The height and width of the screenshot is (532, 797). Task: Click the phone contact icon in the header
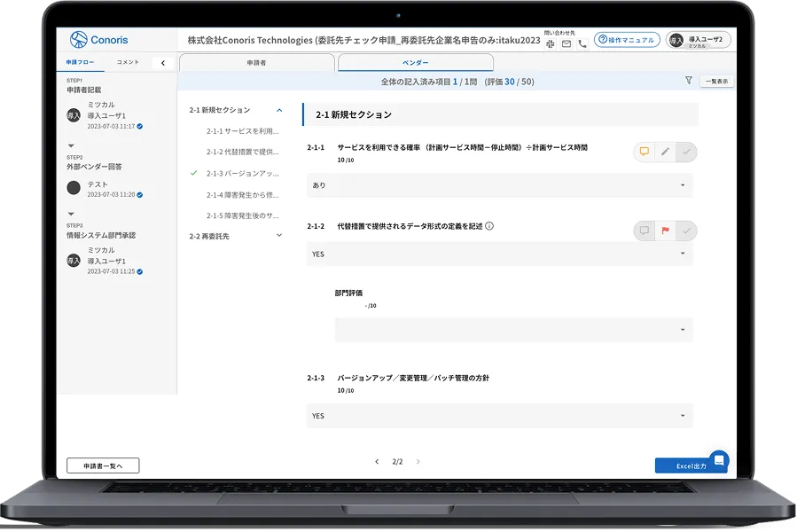(x=581, y=42)
